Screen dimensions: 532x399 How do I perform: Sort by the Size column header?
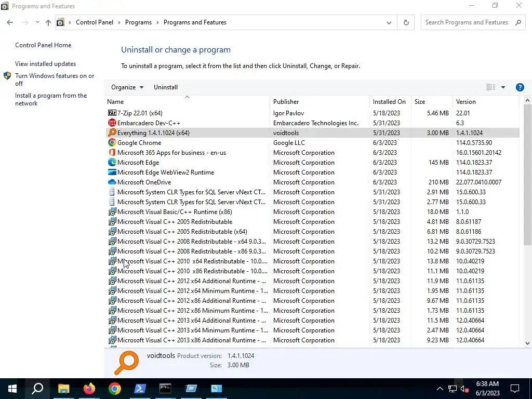432,101
